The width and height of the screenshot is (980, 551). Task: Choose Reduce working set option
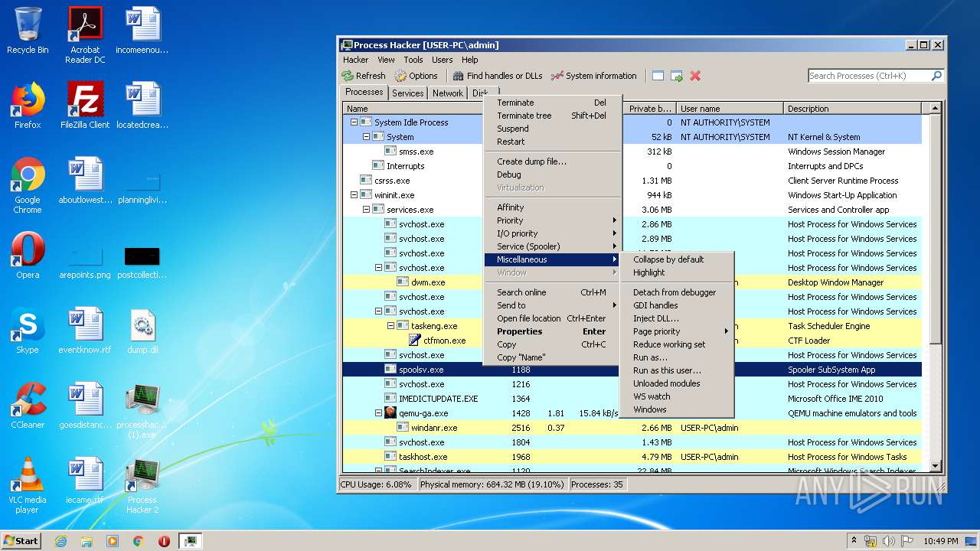tap(677, 344)
